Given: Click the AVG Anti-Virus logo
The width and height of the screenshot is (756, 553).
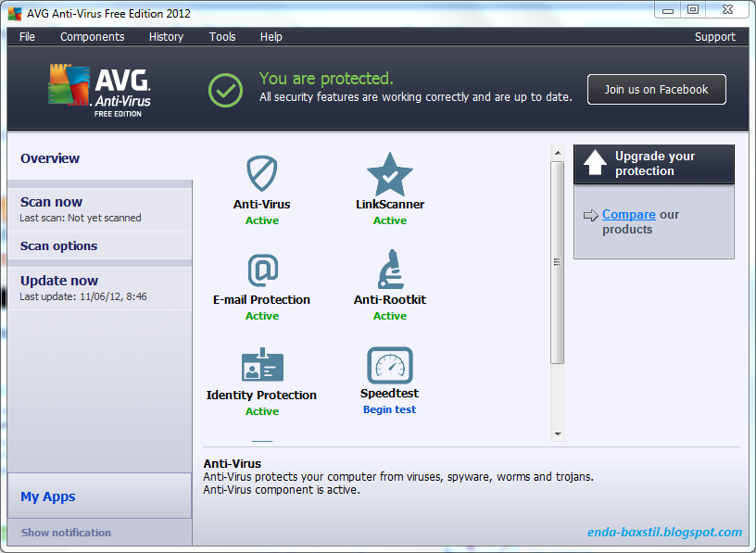Looking at the screenshot, I should point(100,90).
